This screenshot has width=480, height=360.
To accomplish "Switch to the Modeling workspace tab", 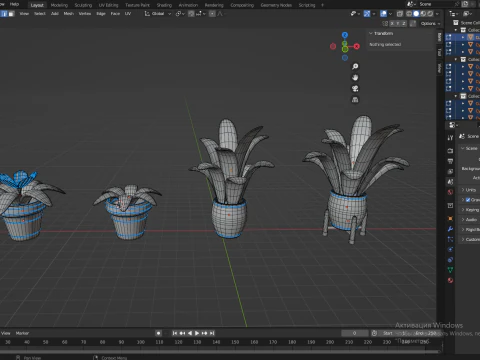I will pyautogui.click(x=59, y=5).
